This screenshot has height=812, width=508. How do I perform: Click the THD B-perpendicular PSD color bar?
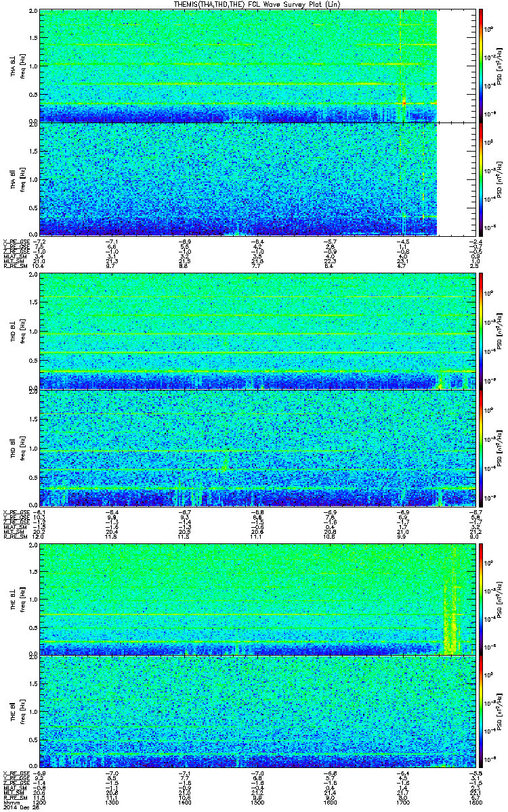click(x=482, y=332)
